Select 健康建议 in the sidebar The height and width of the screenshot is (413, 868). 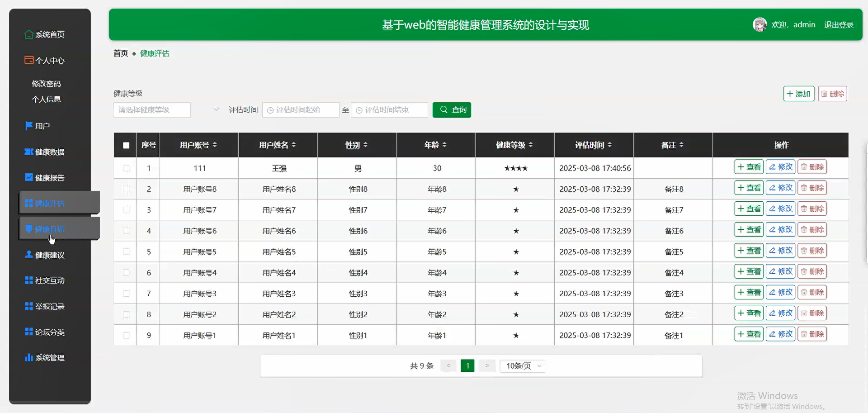(x=50, y=255)
